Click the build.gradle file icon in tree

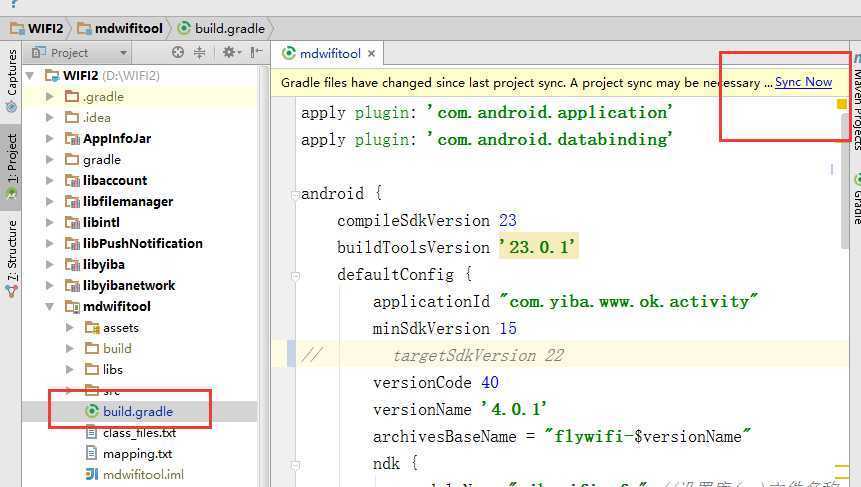[x=92, y=411]
